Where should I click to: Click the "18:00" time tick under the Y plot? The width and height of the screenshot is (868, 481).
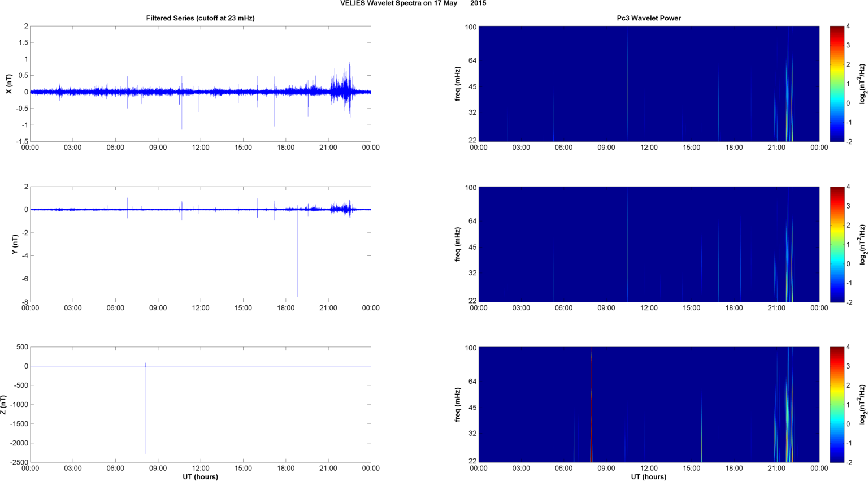coord(286,308)
